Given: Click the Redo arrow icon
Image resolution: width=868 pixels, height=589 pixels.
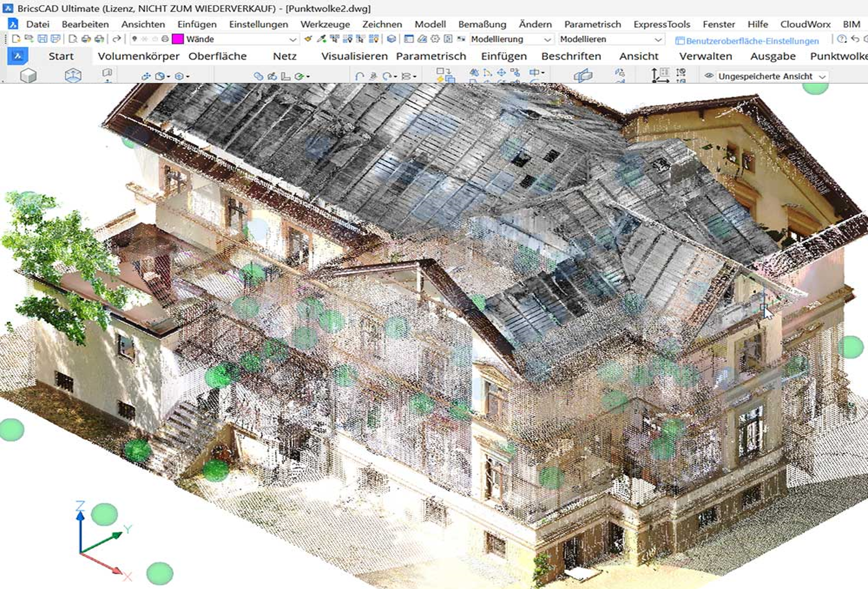Looking at the screenshot, I should (x=117, y=39).
